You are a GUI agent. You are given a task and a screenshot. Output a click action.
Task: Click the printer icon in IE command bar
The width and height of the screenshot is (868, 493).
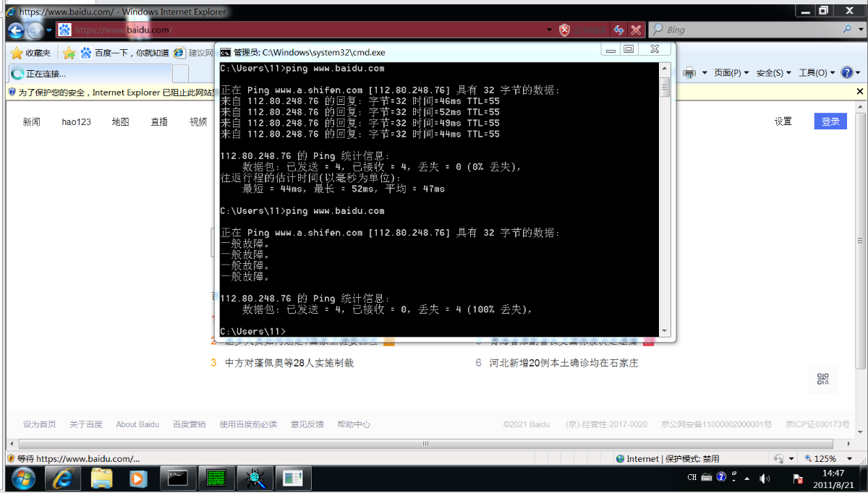689,72
